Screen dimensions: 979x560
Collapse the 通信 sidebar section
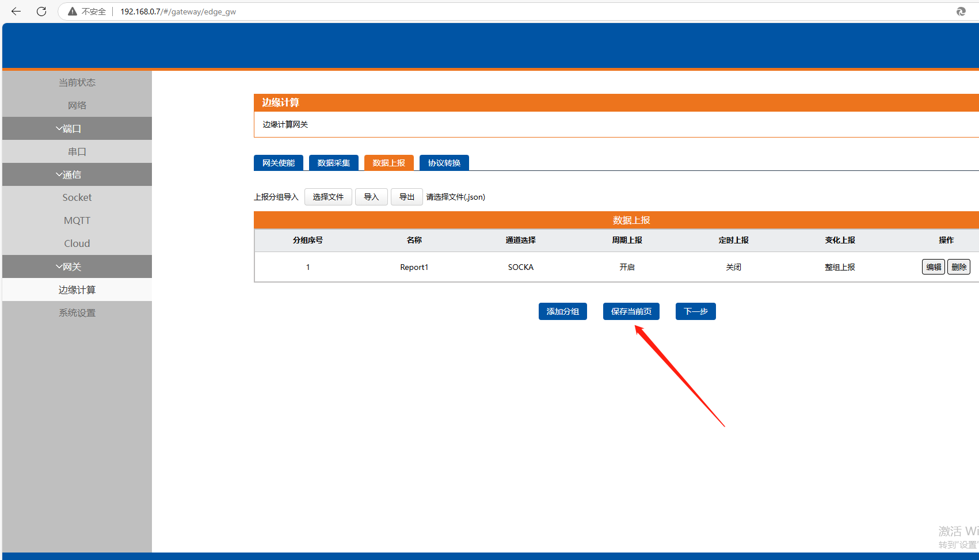point(77,174)
